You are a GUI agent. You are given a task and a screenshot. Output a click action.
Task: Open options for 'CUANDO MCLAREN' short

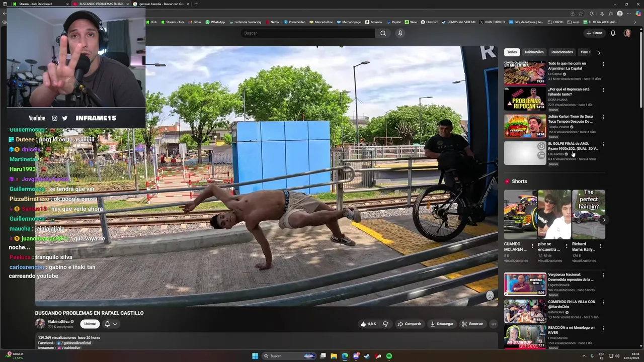(x=532, y=246)
